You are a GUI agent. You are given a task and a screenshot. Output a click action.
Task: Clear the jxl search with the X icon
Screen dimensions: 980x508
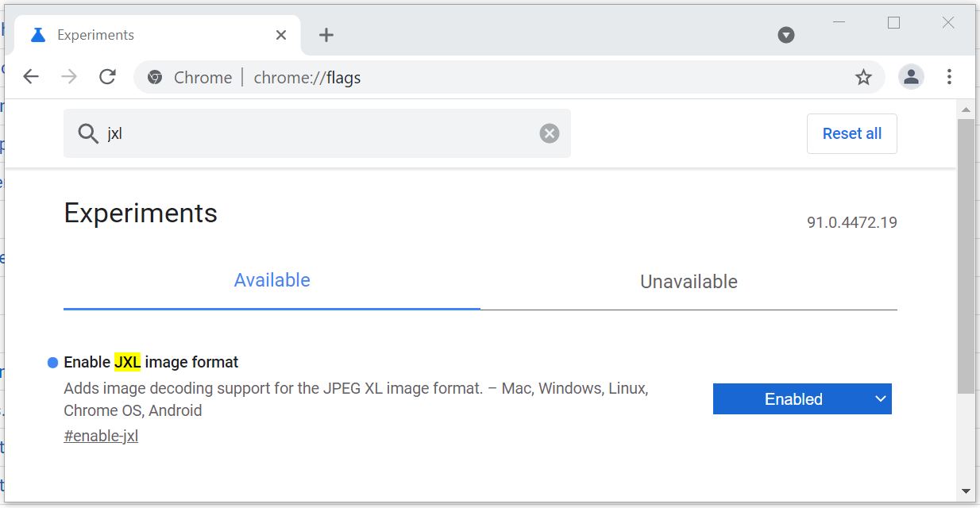pos(550,133)
